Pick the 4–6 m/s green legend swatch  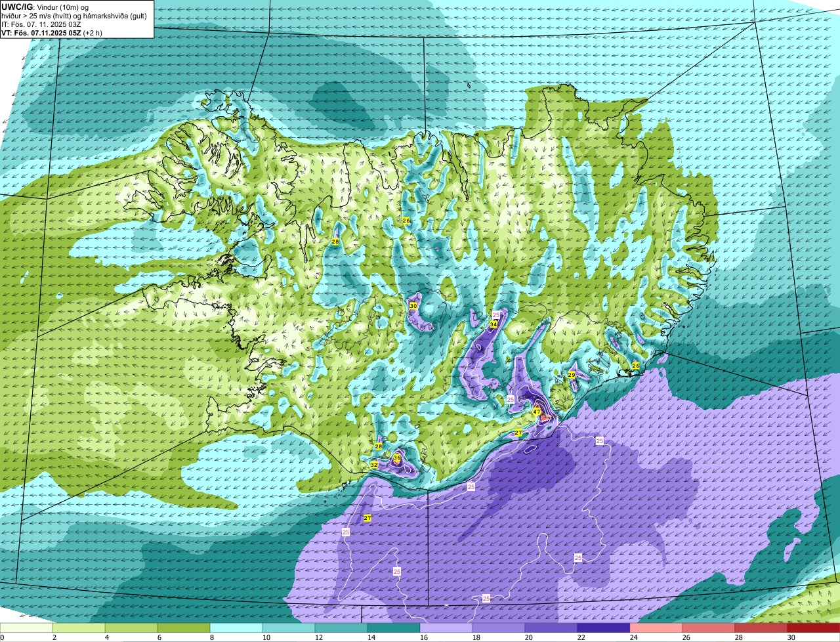coord(131,628)
